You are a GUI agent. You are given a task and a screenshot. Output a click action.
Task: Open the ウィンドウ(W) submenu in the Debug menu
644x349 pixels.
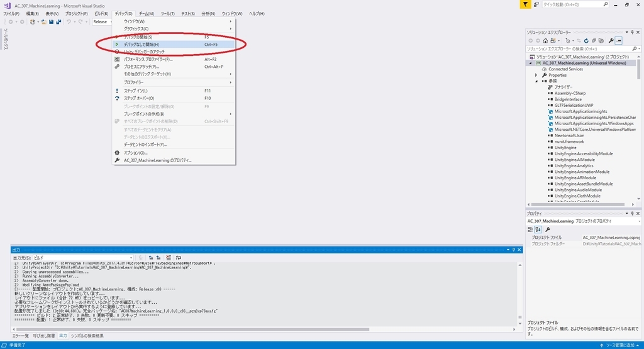click(x=174, y=21)
